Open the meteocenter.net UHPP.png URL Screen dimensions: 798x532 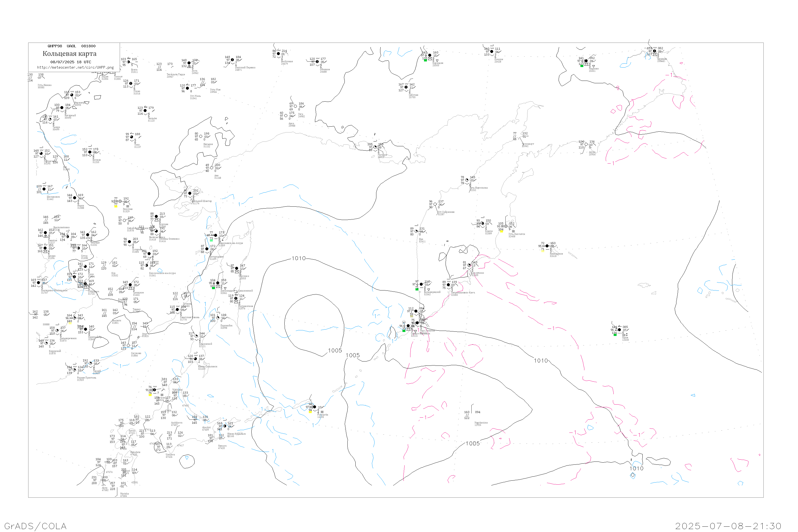coord(75,68)
